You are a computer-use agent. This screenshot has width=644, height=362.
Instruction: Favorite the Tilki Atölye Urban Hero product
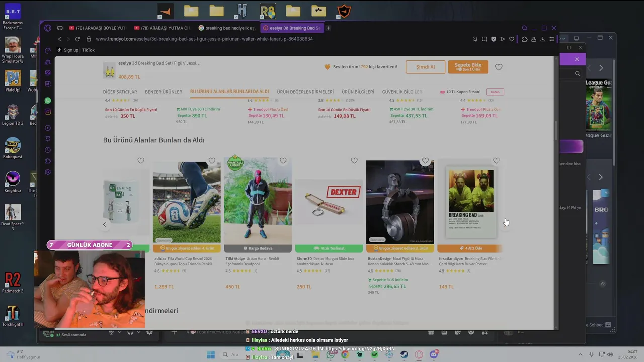(x=283, y=161)
